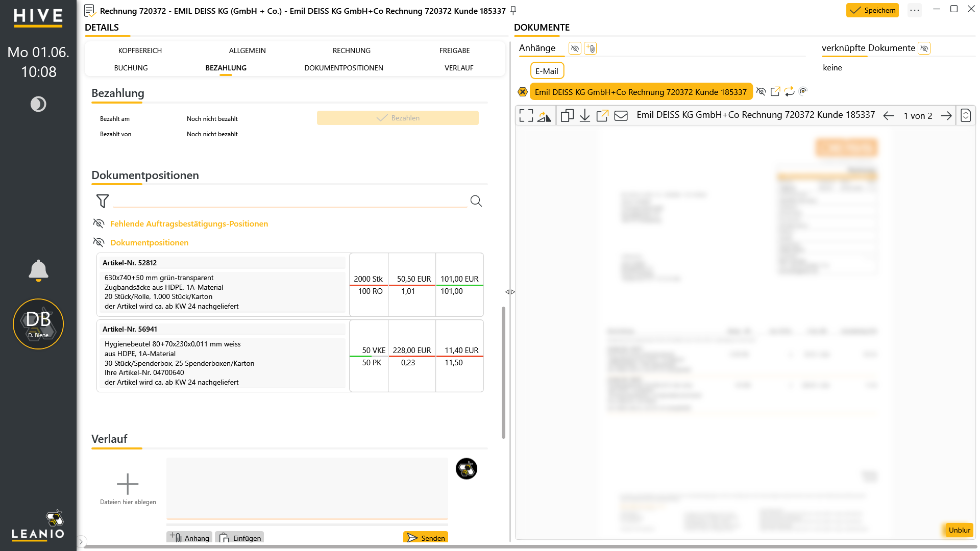The image size is (980, 551).
Task: Open the three-dots more options menu
Action: (x=915, y=10)
